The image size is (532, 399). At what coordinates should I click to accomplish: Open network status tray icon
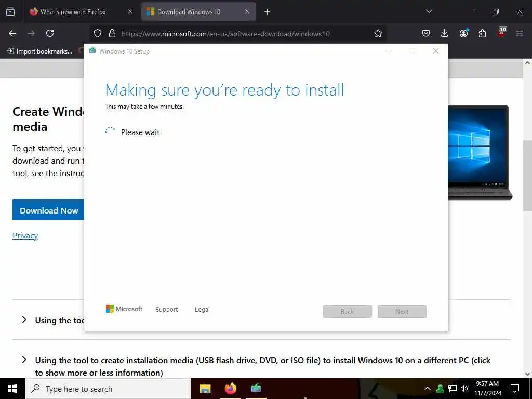453,389
